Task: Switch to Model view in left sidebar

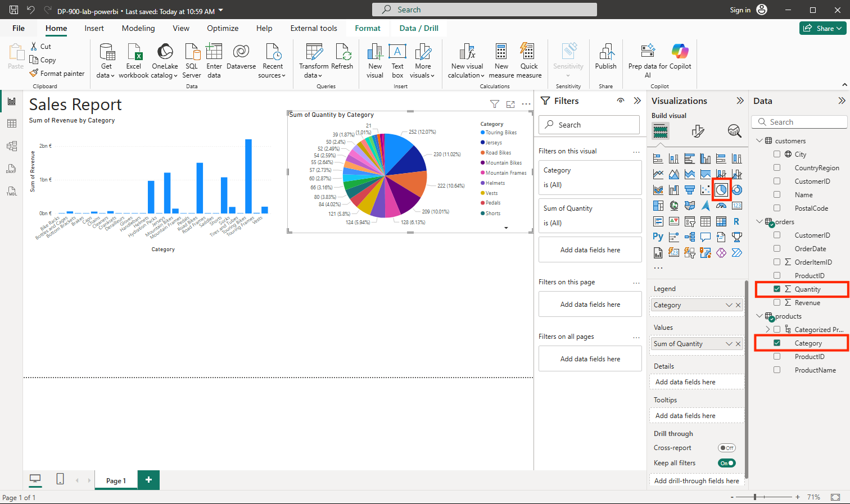Action: tap(12, 146)
